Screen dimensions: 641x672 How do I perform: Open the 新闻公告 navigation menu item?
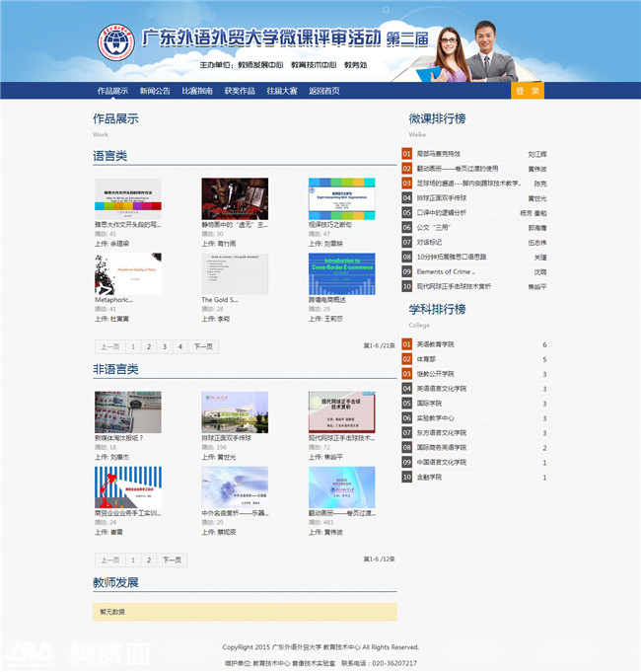154,91
